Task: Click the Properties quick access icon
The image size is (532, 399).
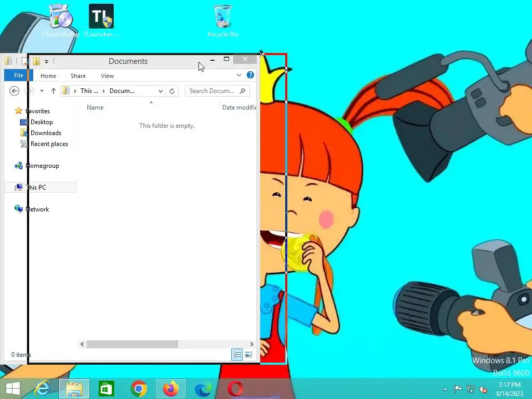Action: click(x=25, y=61)
